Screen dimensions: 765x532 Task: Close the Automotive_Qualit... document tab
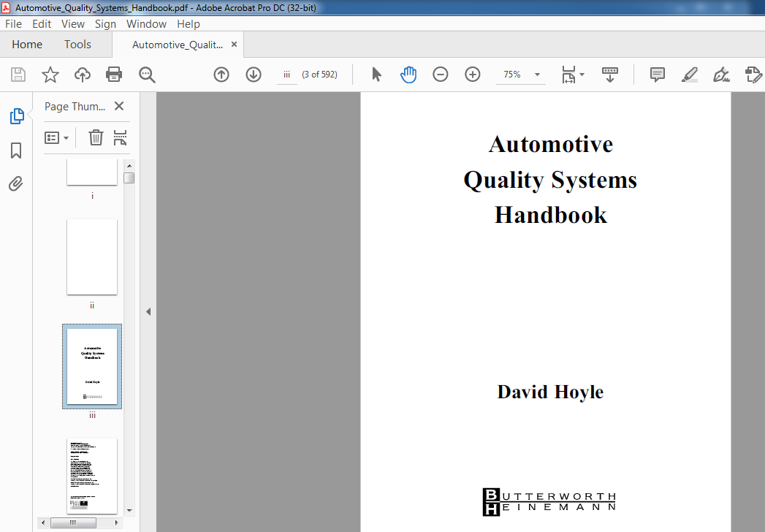click(x=235, y=45)
